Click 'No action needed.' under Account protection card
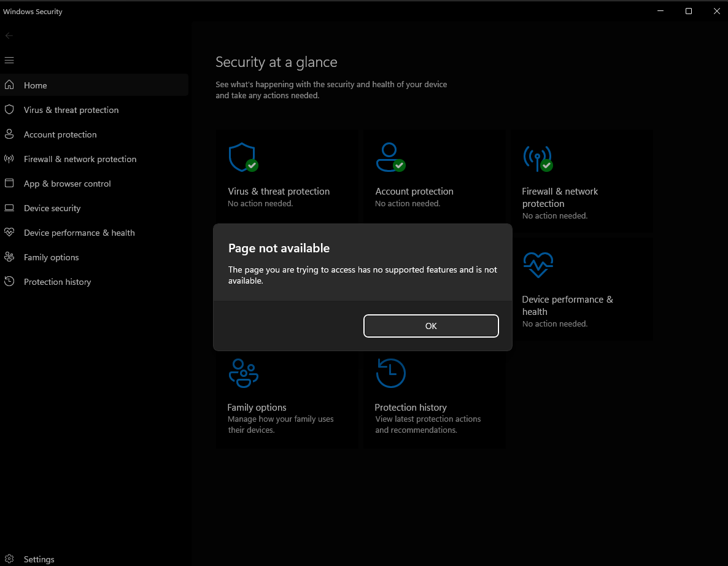 point(408,203)
